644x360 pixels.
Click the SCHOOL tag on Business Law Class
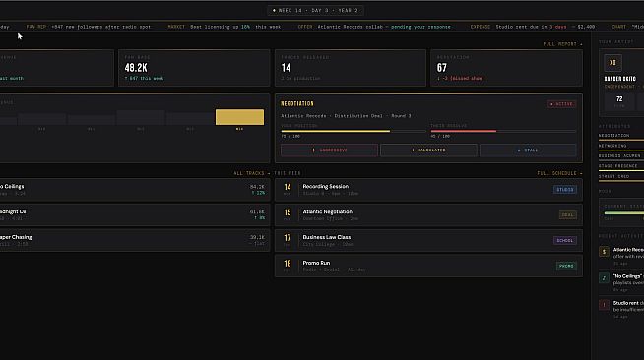[x=565, y=240]
